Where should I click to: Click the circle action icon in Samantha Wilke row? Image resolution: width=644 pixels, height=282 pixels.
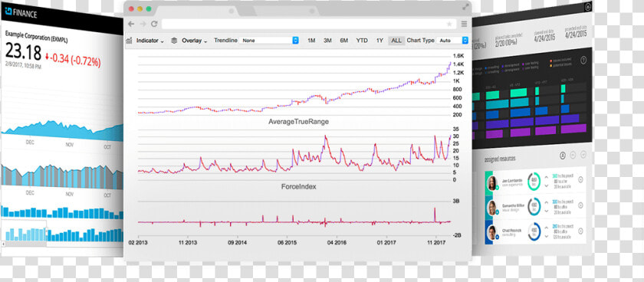click(x=581, y=205)
